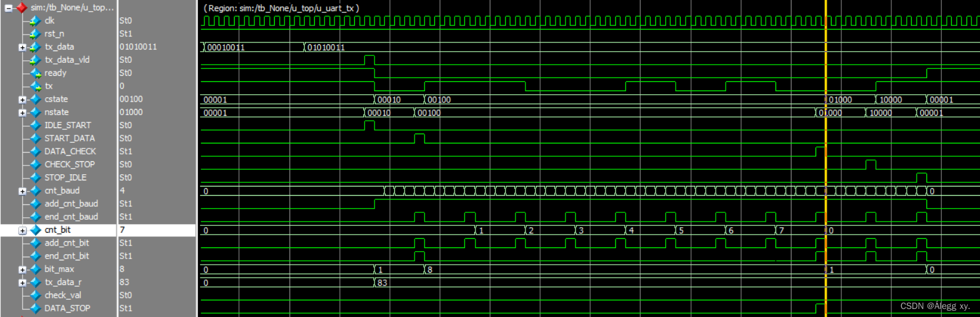Click the cnt_baud value 4 cell
Viewport: 980px width, 317px height.
click(x=122, y=191)
